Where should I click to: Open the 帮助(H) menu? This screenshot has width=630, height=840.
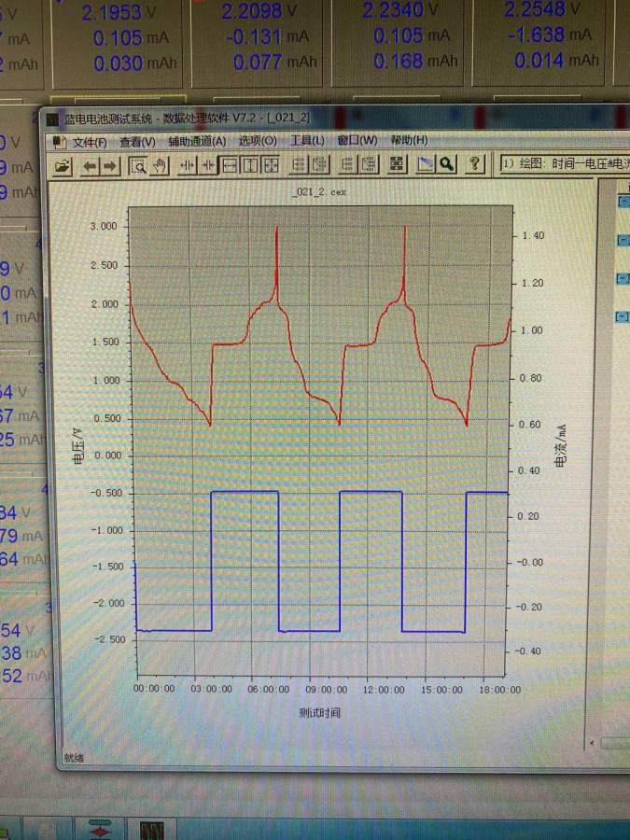point(409,140)
